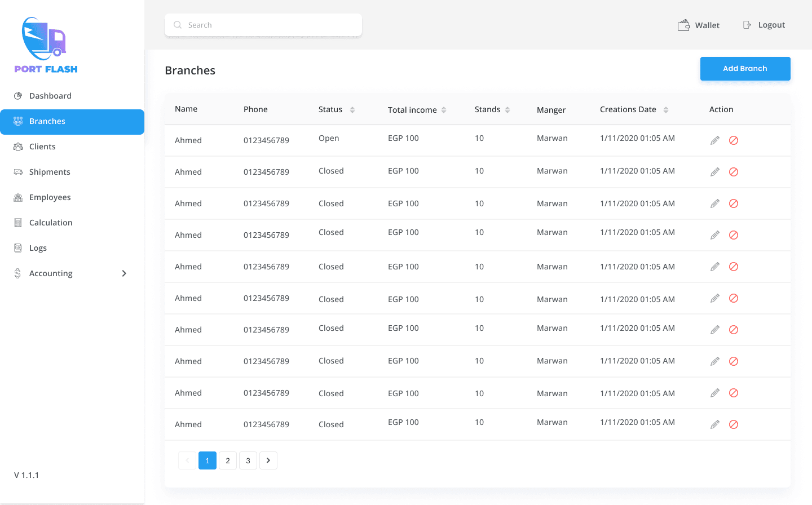Open Shipments in the sidebar
The width and height of the screenshot is (812, 505).
click(x=50, y=172)
